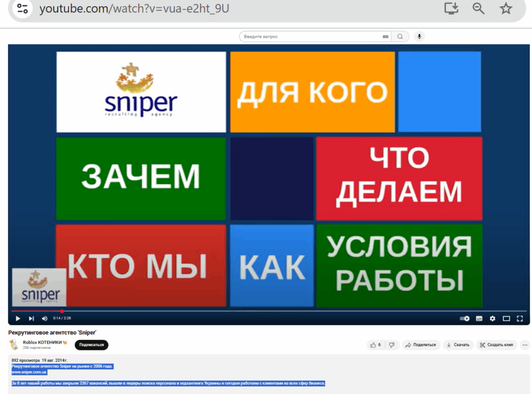Click description line starting Рекрутинговое агентство Sniper на рынке
The height and width of the screenshot is (394, 532).
62,366
